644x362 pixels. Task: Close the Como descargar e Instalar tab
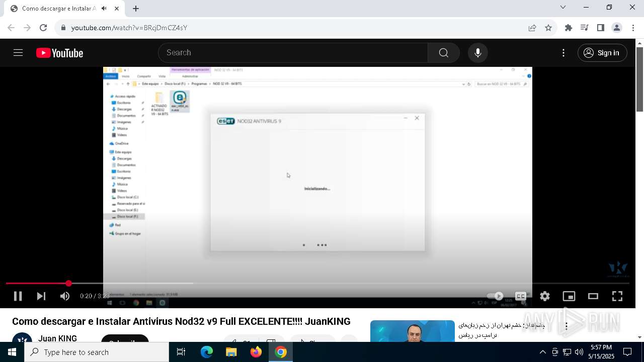point(117,9)
